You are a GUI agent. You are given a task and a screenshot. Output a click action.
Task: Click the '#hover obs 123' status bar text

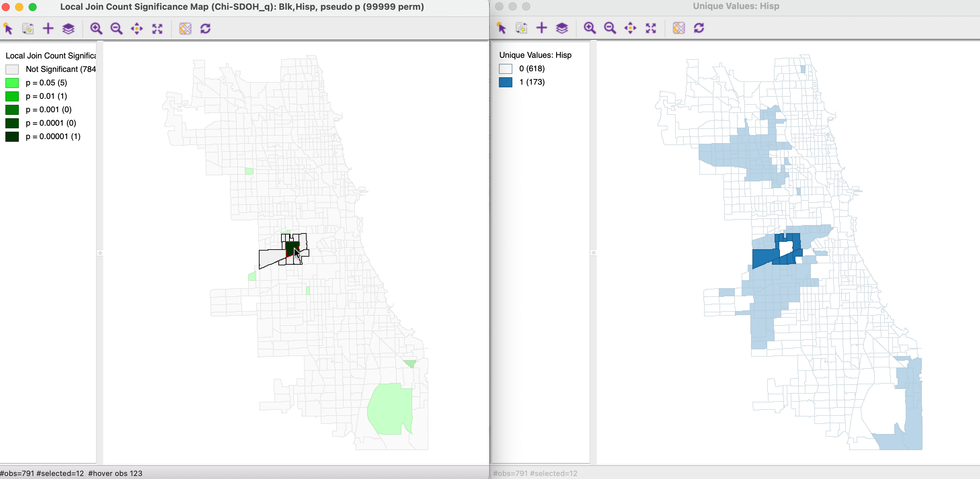(x=115, y=473)
